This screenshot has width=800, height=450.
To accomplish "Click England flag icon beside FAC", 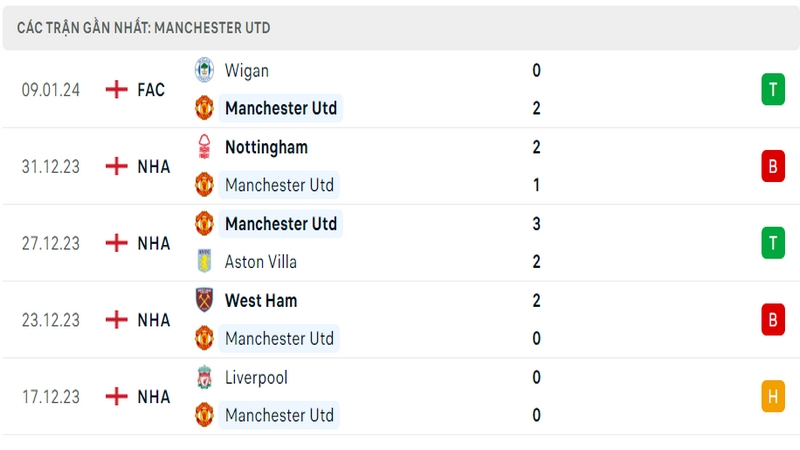I will (116, 89).
